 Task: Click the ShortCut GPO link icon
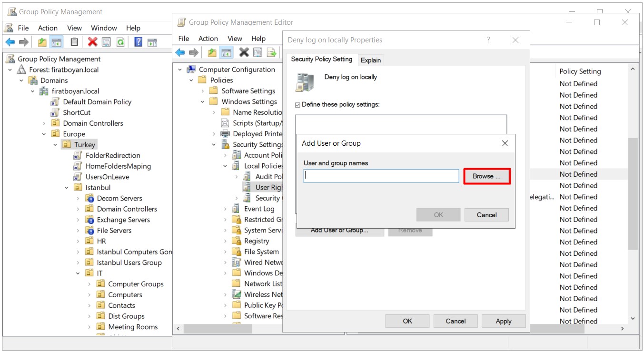[55, 112]
